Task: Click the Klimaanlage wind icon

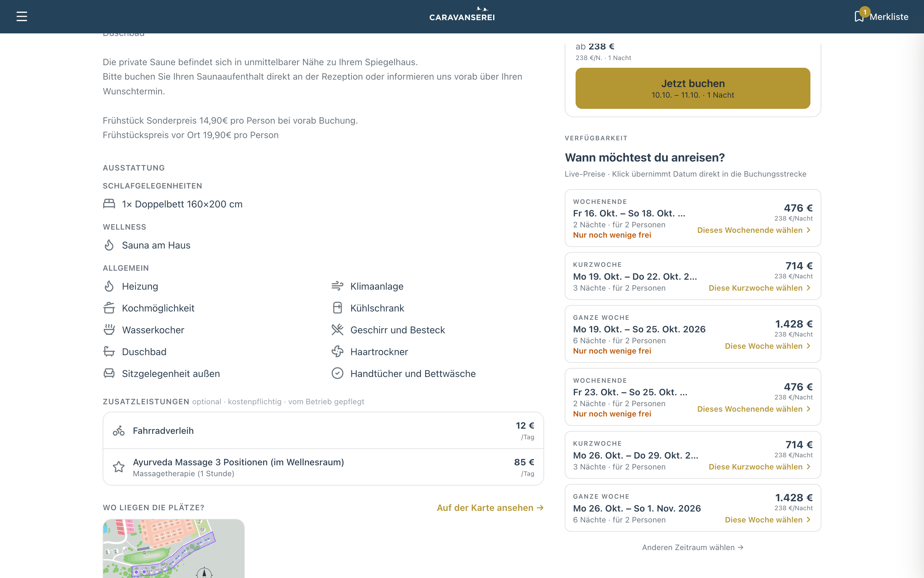Action: [x=338, y=286]
